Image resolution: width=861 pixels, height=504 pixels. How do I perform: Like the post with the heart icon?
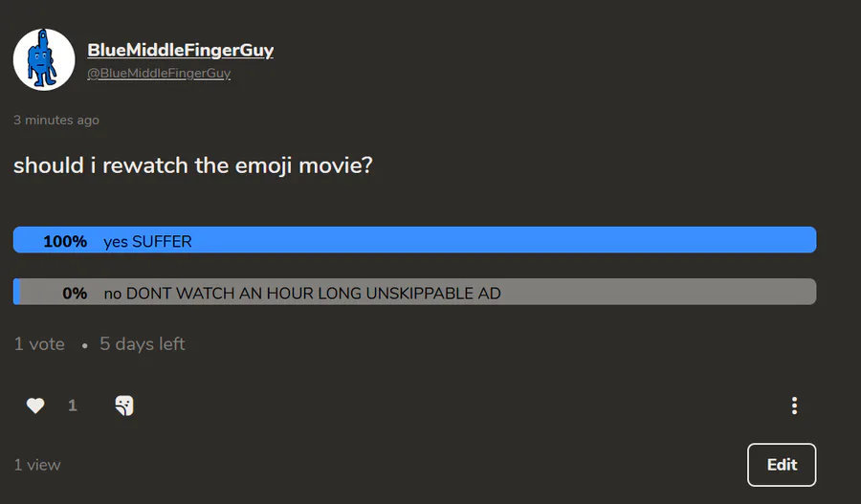[35, 405]
